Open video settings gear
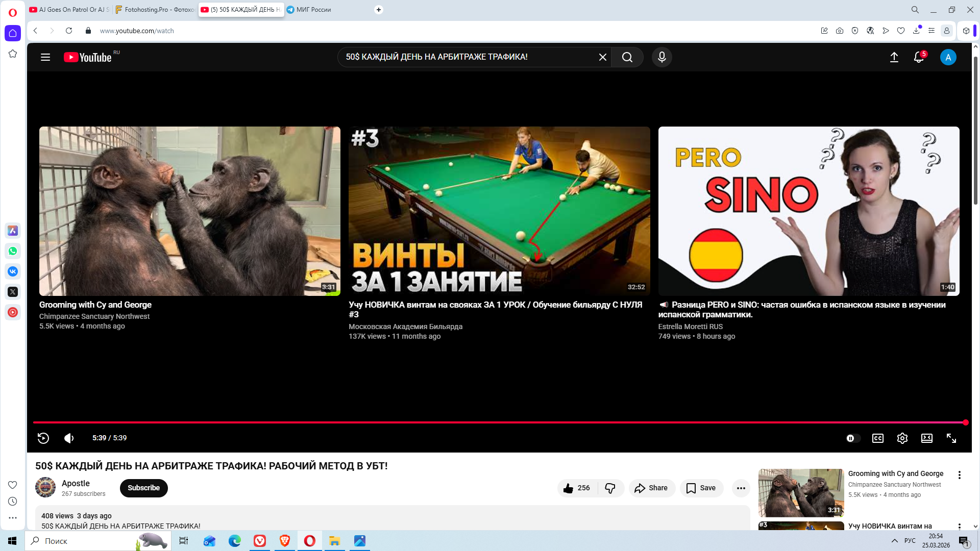The height and width of the screenshot is (551, 980). (902, 438)
